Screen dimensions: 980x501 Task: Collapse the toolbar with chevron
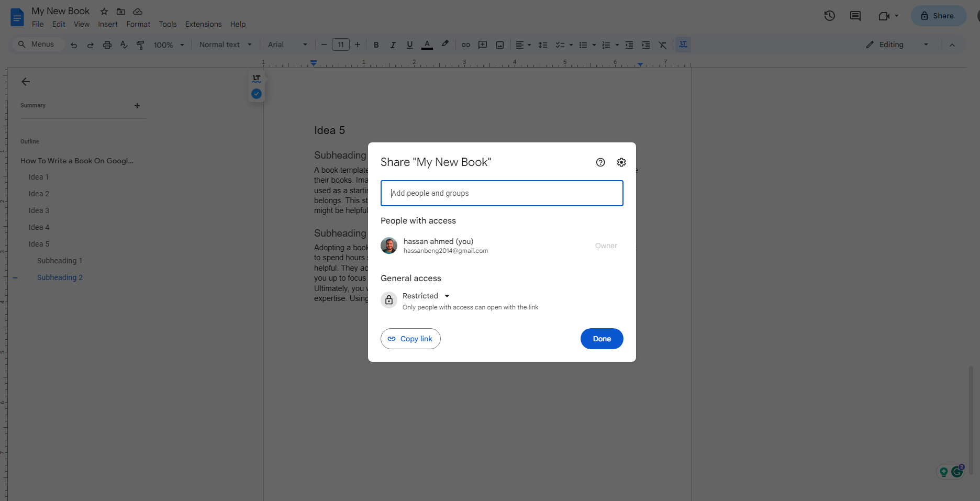tap(952, 45)
